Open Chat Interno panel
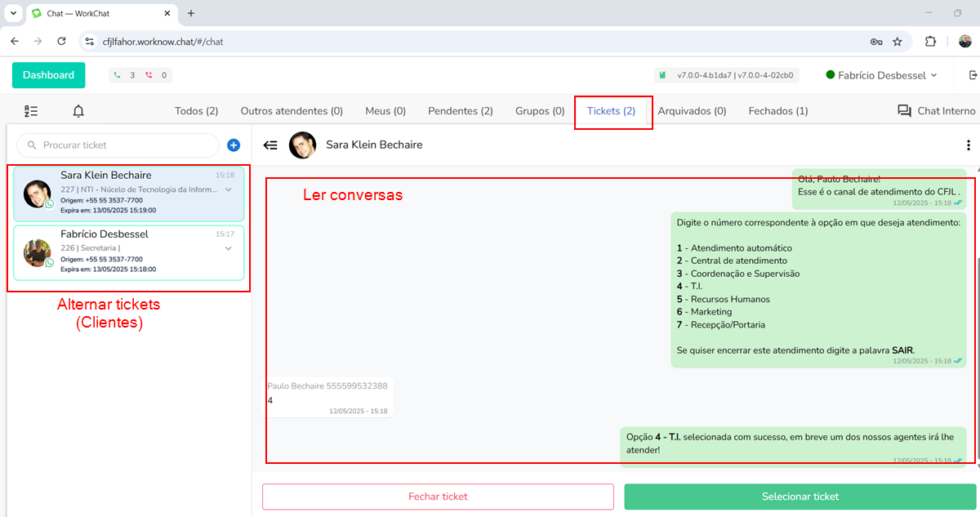This screenshot has width=980, height=517. [936, 111]
